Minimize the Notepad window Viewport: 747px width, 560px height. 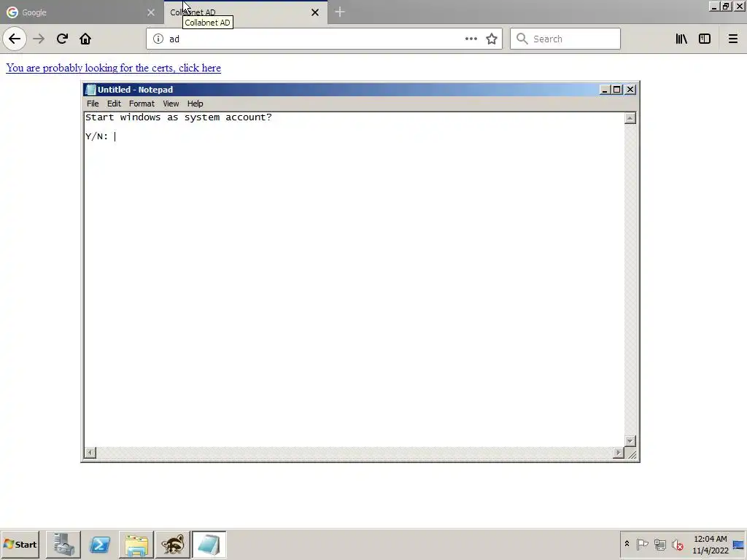pos(605,90)
